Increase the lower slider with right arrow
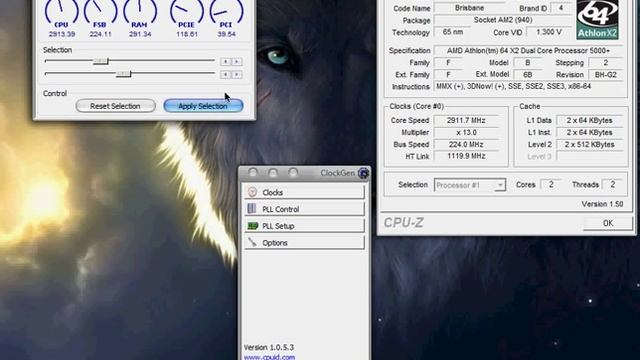640x360 pixels. [237, 75]
